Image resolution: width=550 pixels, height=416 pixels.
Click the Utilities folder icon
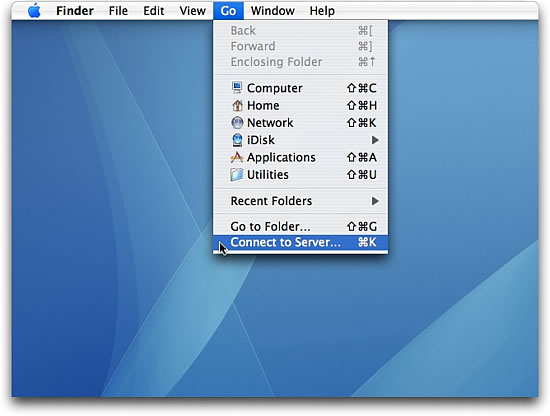pyautogui.click(x=237, y=174)
